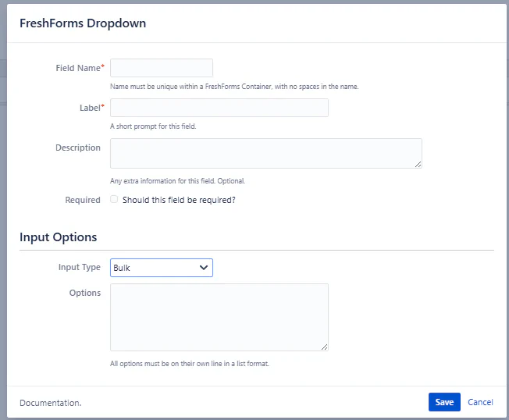Click the 'Field Name' label text
The image size is (509, 420).
pyautogui.click(x=77, y=68)
